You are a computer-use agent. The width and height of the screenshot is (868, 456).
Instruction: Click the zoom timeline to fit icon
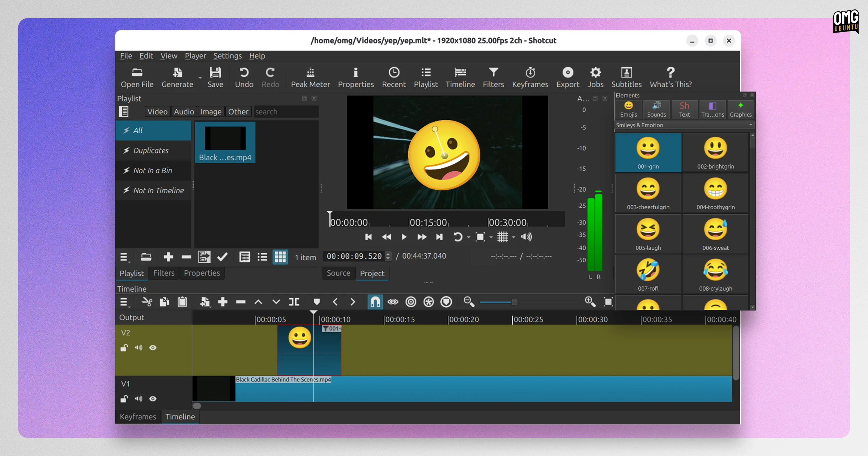(x=608, y=302)
